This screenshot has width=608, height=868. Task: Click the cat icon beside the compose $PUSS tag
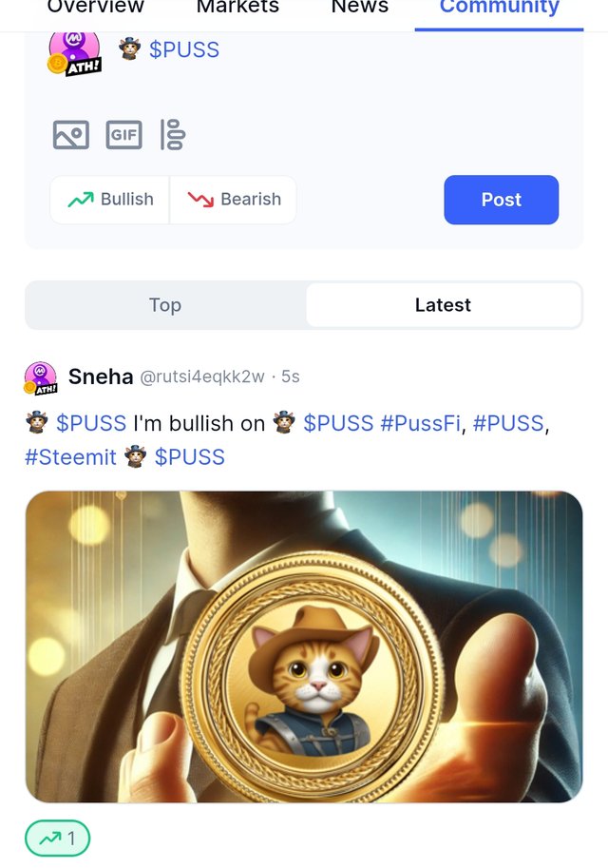point(129,48)
